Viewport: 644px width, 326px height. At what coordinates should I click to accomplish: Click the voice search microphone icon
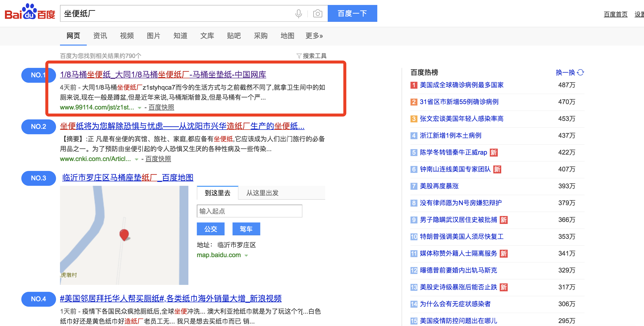298,13
